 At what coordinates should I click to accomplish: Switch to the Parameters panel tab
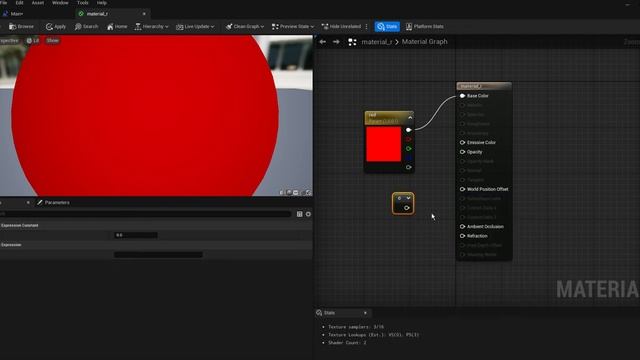pos(53,202)
